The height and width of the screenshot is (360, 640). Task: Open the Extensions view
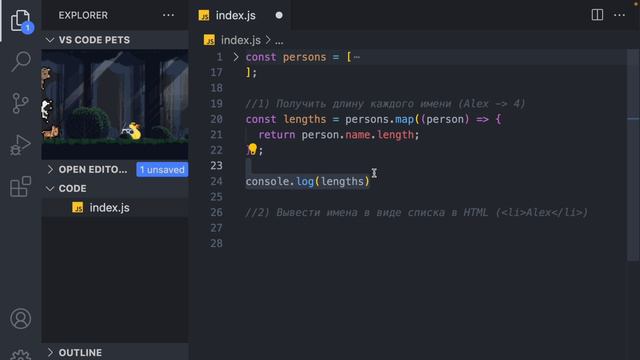[20, 187]
